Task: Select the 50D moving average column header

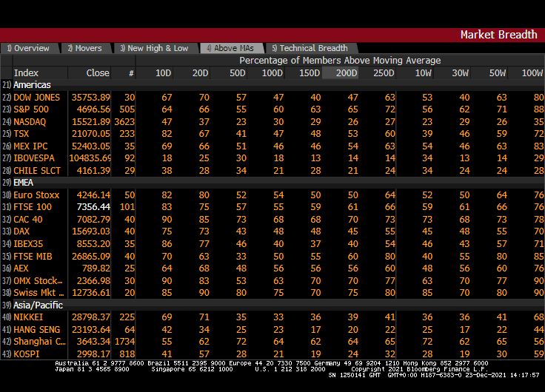Action: pos(237,73)
